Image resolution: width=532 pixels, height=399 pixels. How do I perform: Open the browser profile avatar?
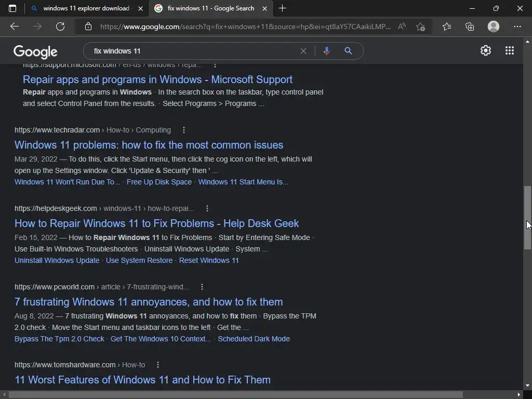(494, 26)
